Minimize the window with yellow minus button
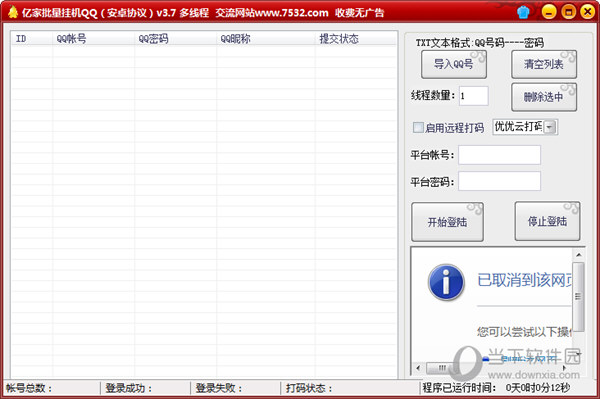The image size is (600, 399). 549,12
